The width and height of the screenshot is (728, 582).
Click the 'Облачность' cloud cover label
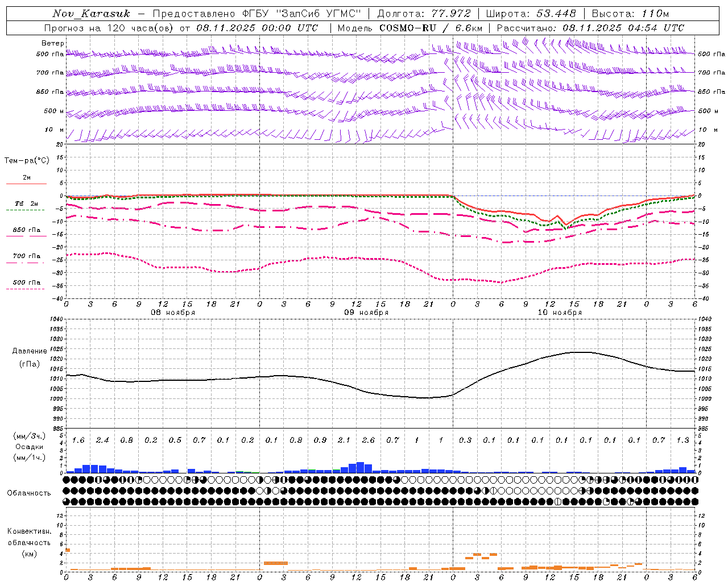pos(29,493)
